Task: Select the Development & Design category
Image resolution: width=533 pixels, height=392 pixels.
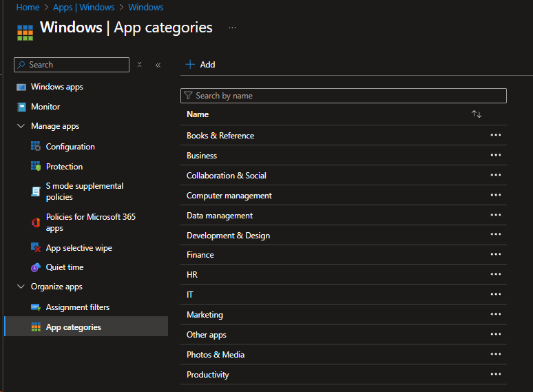Action: point(228,236)
